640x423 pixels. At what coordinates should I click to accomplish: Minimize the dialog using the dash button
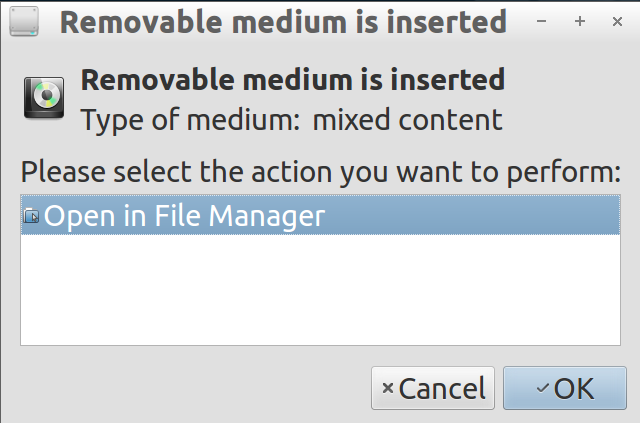point(541,21)
